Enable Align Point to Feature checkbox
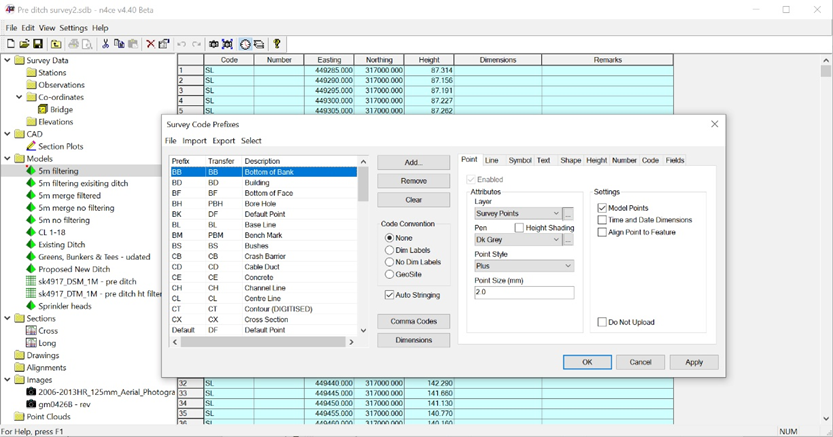This screenshot has width=833, height=437. click(602, 232)
